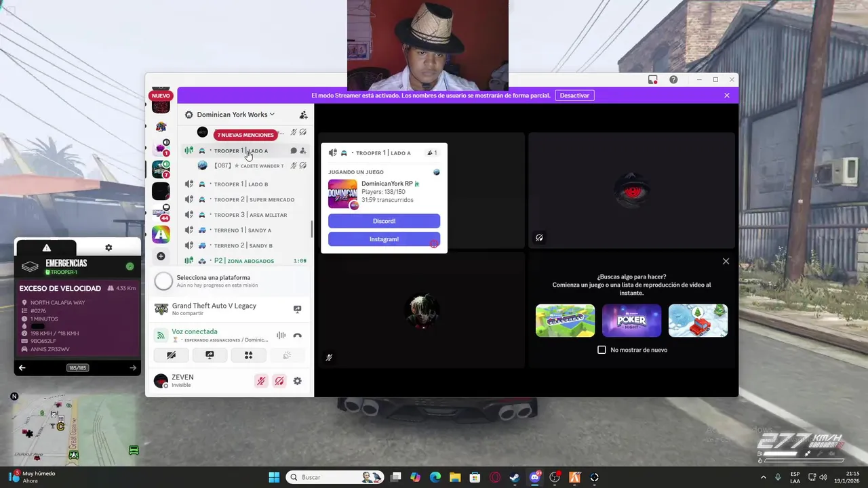Viewport: 868px width, 488px height.
Task: Click the red-eye avatar video tile
Action: [x=631, y=190]
